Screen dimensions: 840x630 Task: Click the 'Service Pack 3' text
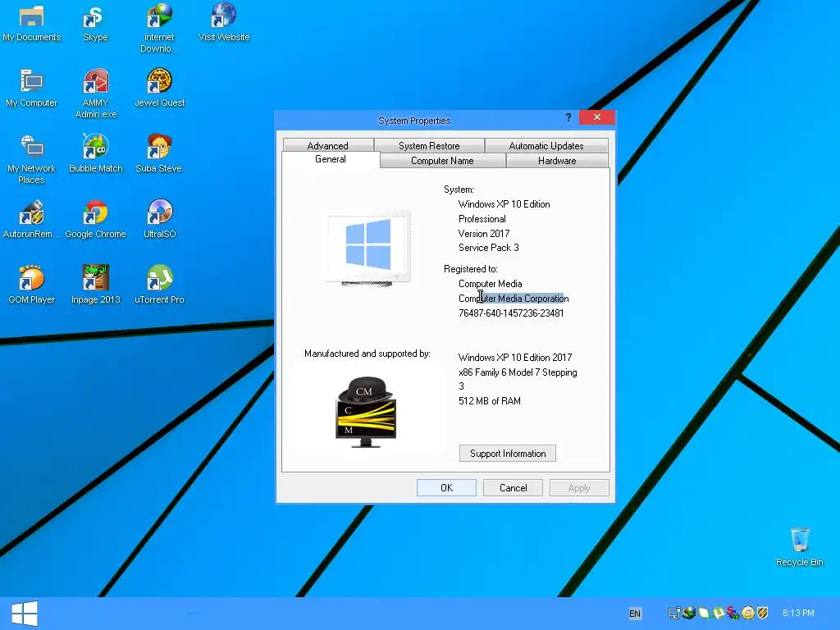pyautogui.click(x=489, y=248)
